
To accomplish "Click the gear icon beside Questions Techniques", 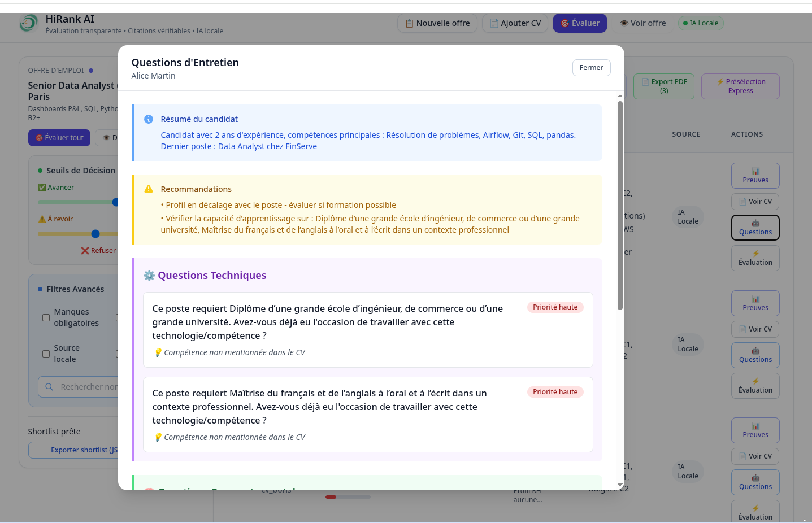I will pos(149,276).
